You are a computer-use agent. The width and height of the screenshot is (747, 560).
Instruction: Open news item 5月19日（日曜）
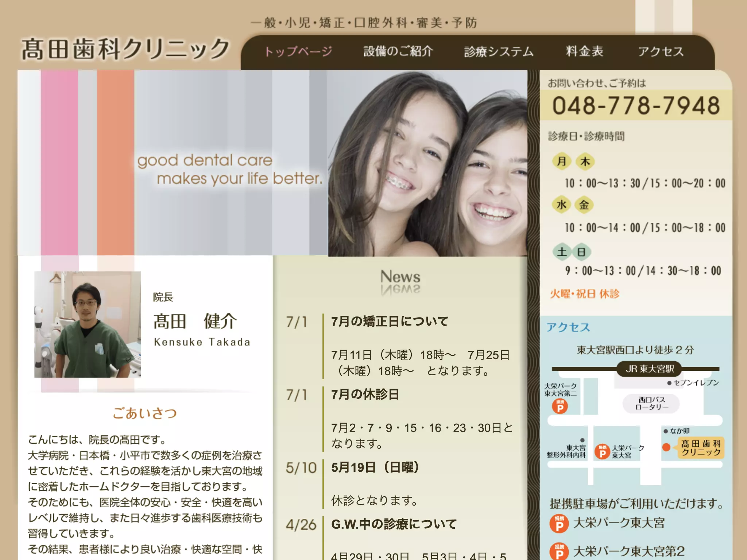[x=375, y=467]
